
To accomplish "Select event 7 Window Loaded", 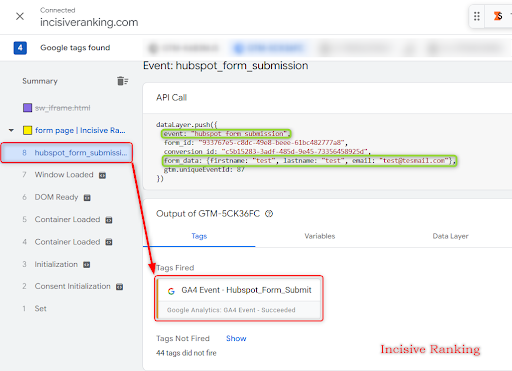I will pyautogui.click(x=64, y=175).
